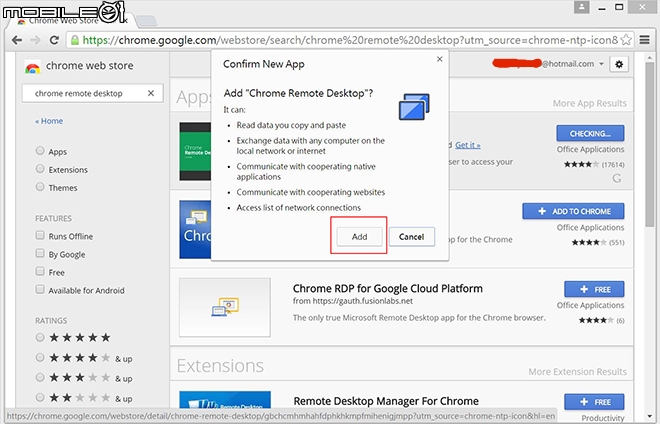Viewport: 660px width, 424px height.
Task: Open Remote Desktop Manager For Chrome title
Action: (386, 401)
